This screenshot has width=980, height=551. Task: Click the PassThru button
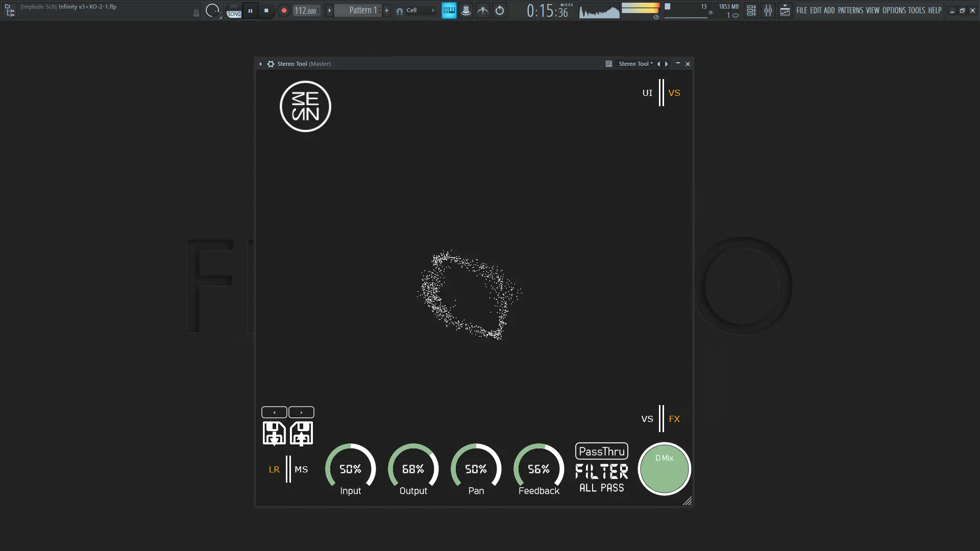(x=601, y=451)
